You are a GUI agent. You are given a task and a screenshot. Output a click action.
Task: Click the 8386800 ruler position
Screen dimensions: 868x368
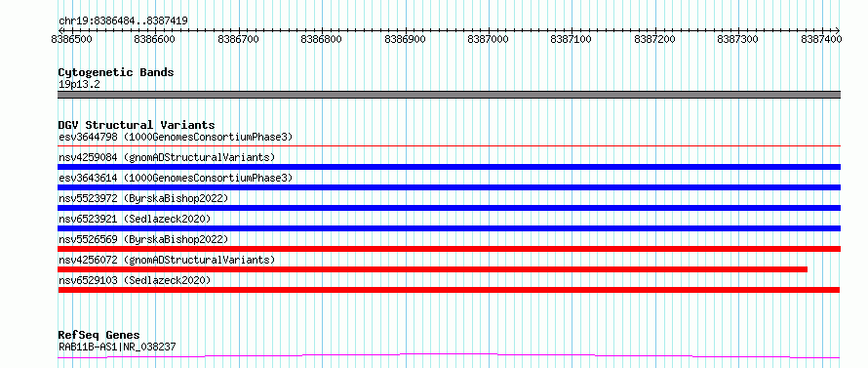click(x=322, y=39)
